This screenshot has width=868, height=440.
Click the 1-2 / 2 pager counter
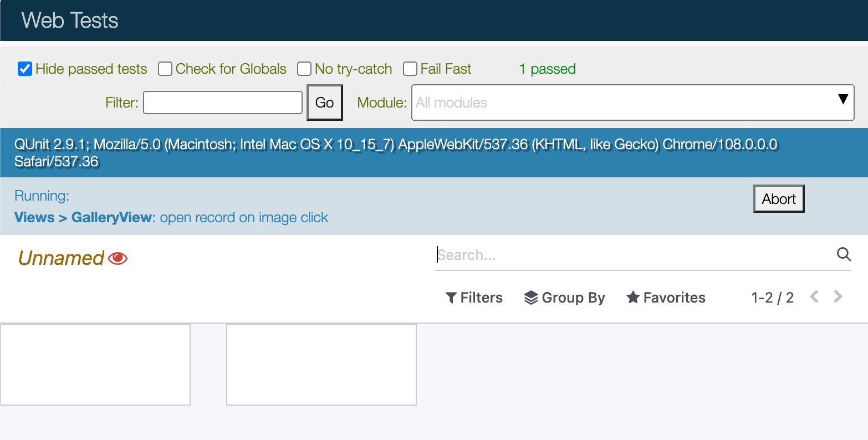pos(772,298)
